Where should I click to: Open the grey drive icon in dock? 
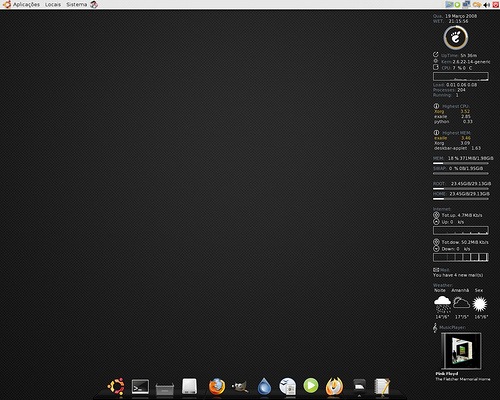pos(189,386)
